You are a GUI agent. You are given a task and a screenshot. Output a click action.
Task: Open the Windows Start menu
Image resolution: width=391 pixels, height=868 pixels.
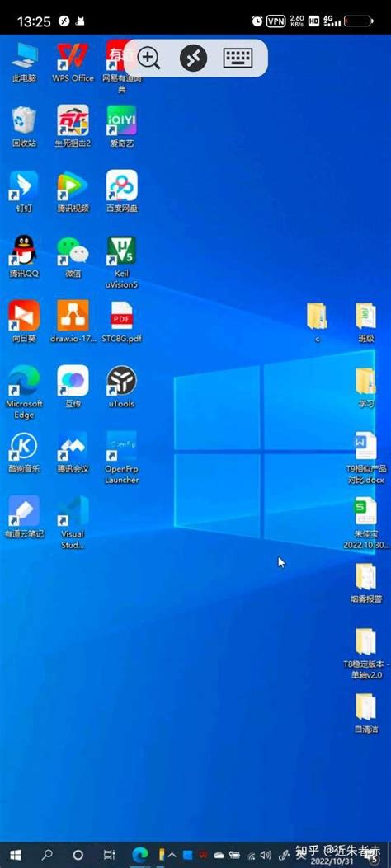[x=16, y=855]
